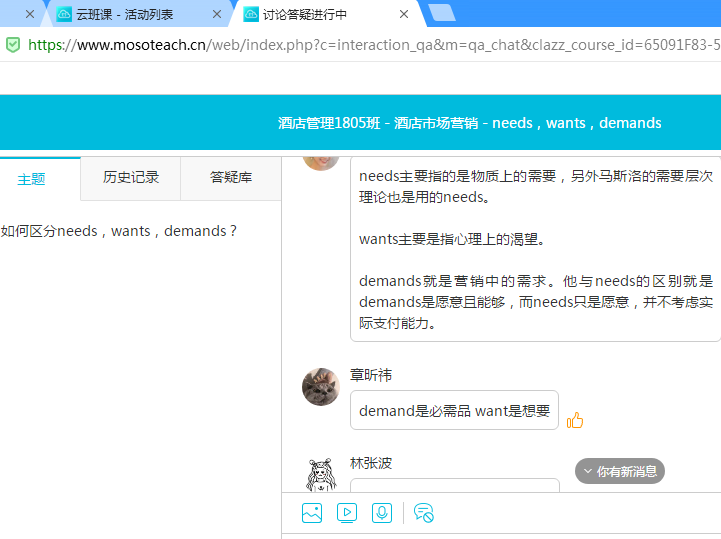This screenshot has width=721, height=539.
Task: Like 章昕祎's answer with thumbs-up
Action: tap(575, 420)
